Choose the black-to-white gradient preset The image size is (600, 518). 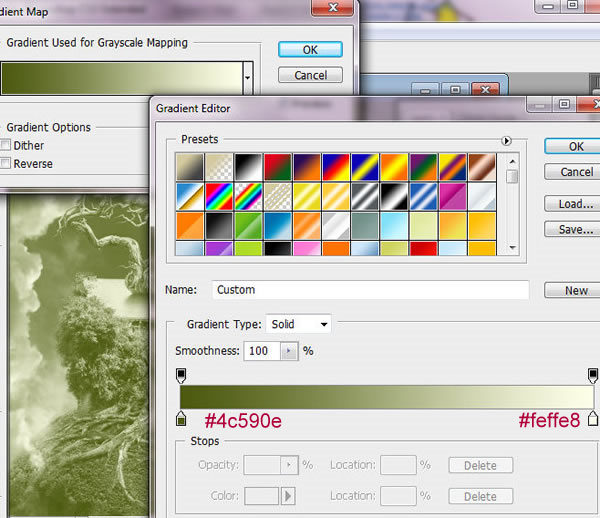point(248,167)
